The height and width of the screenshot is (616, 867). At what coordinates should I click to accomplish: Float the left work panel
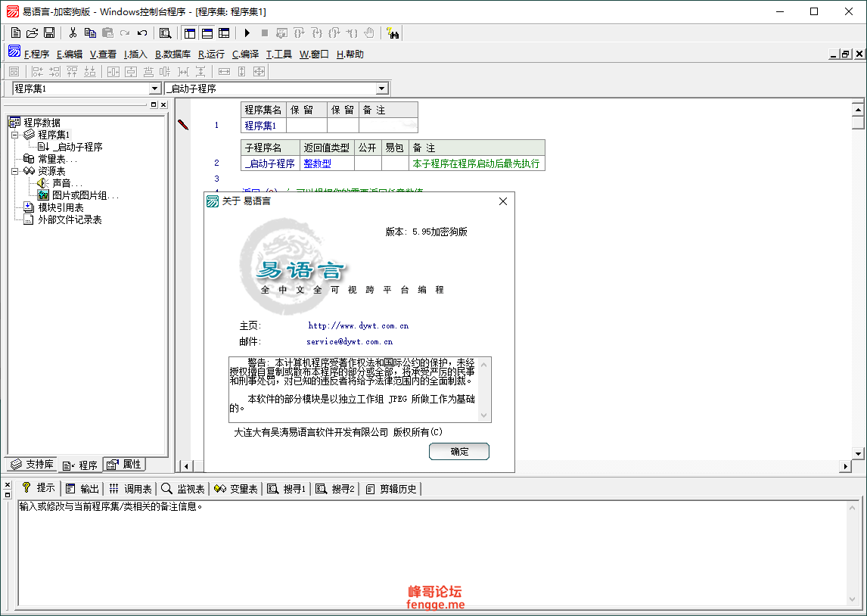(x=154, y=104)
